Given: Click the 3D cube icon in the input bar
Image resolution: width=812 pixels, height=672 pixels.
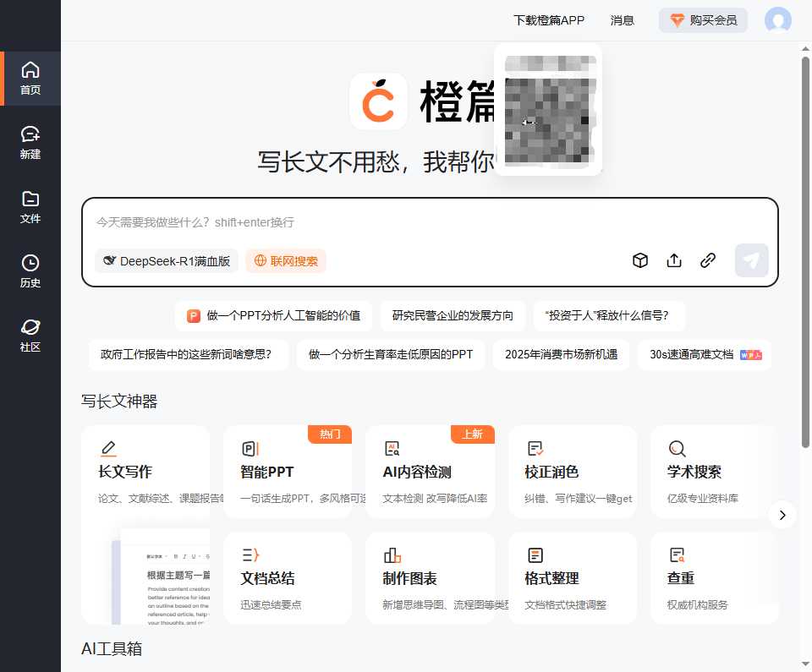Looking at the screenshot, I should [640, 260].
